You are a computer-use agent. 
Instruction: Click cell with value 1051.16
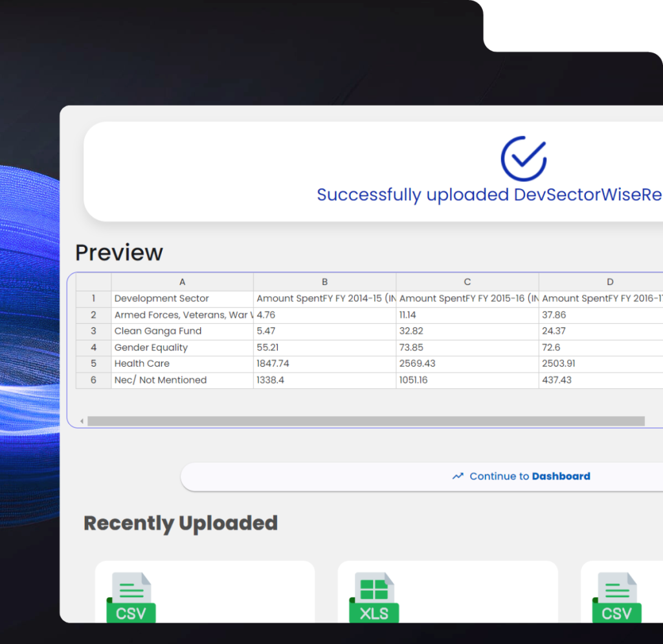(x=467, y=380)
